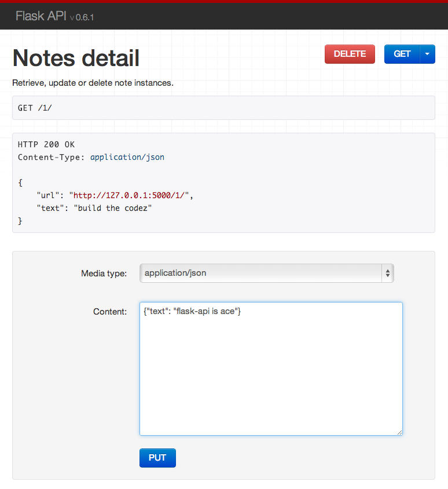Open the Media type select box

[267, 273]
